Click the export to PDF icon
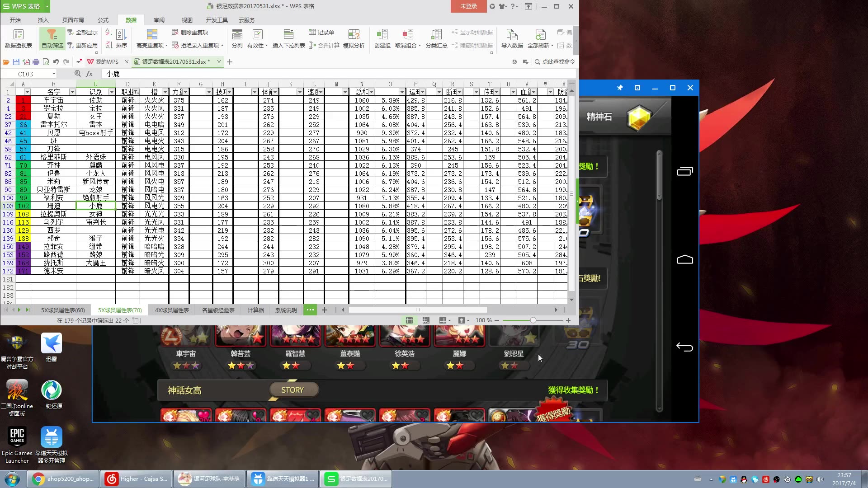 point(26,62)
